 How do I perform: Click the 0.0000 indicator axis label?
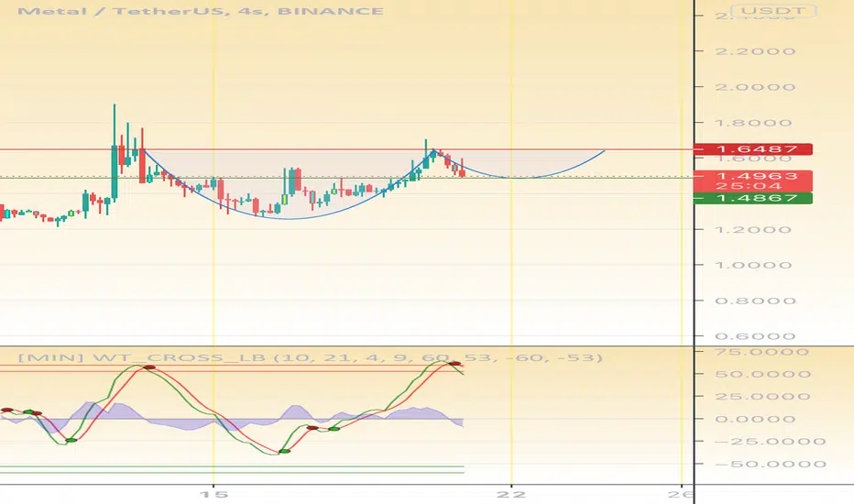[x=755, y=419]
